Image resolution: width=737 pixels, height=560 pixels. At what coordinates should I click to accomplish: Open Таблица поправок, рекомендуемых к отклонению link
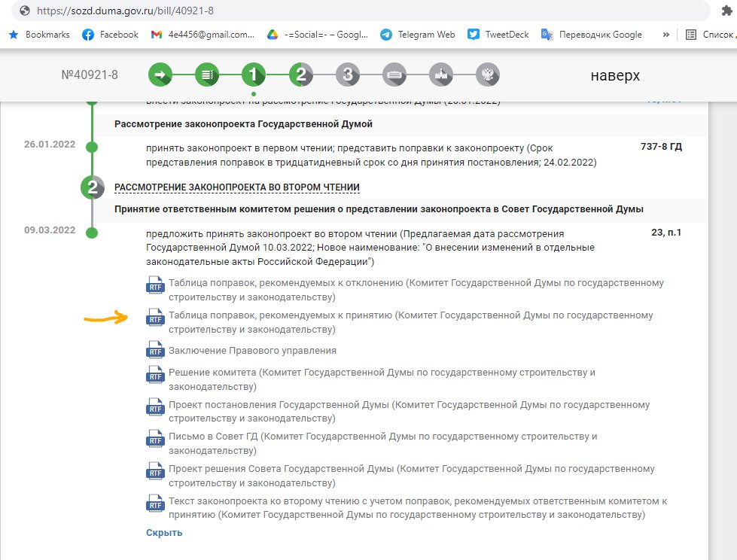click(x=416, y=290)
